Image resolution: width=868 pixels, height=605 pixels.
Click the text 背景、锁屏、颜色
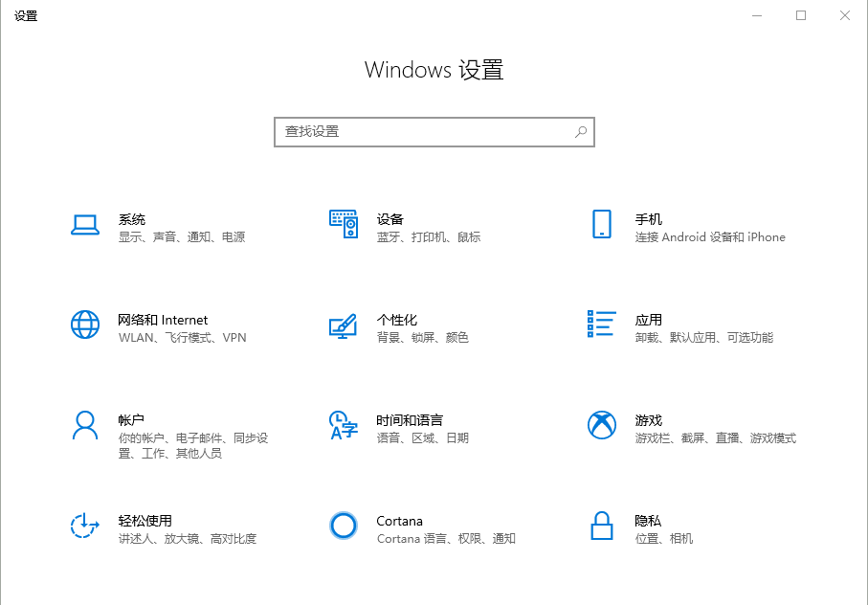(423, 338)
